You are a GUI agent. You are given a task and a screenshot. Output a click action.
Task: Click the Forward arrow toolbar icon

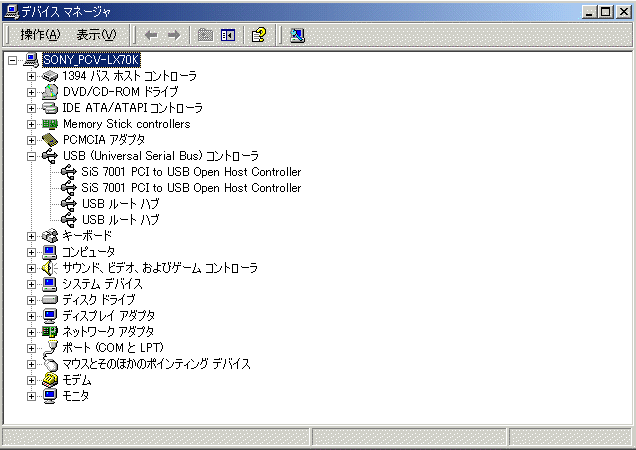(x=174, y=35)
